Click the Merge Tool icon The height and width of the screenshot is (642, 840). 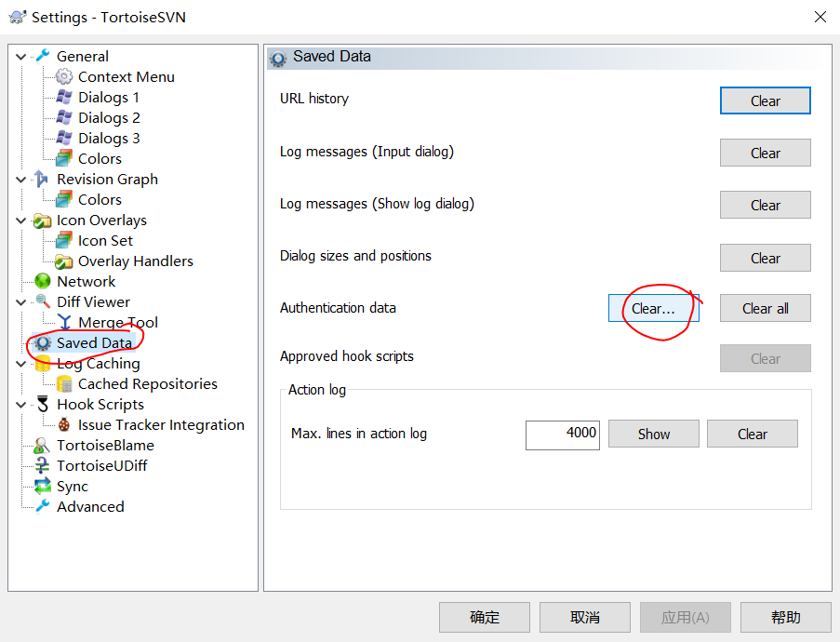tap(65, 322)
